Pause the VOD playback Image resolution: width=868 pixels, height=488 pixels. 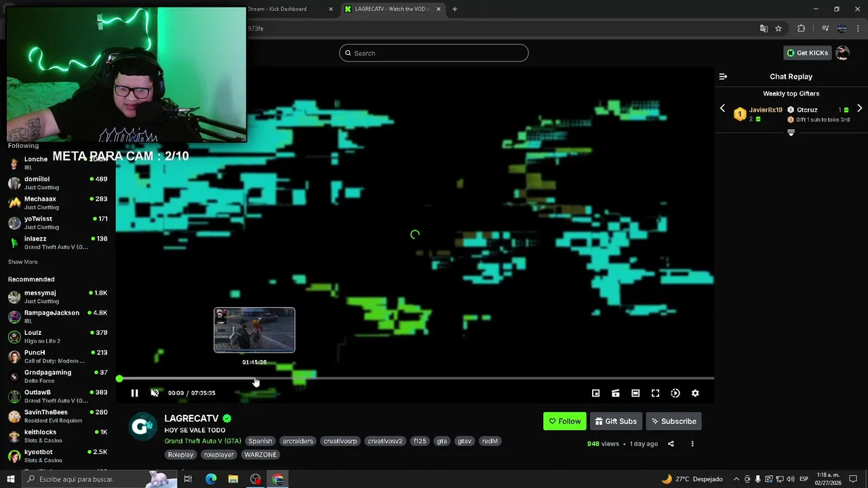[x=134, y=393]
